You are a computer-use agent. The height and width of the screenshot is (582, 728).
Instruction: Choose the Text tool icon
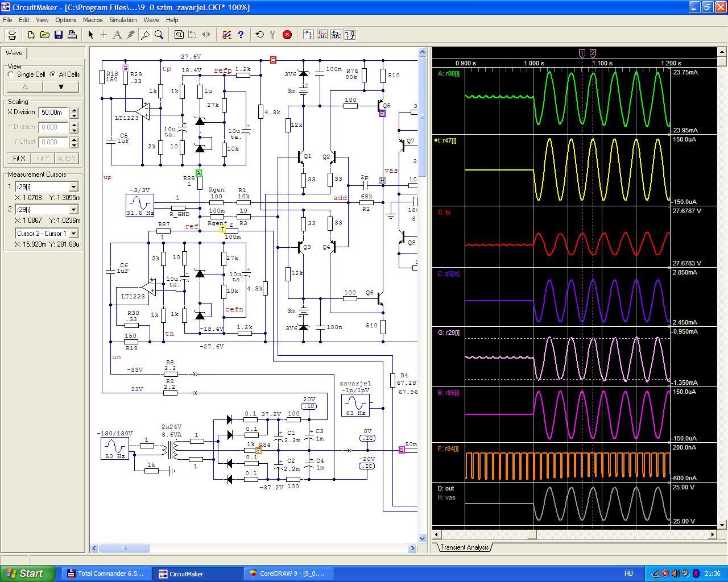(117, 35)
